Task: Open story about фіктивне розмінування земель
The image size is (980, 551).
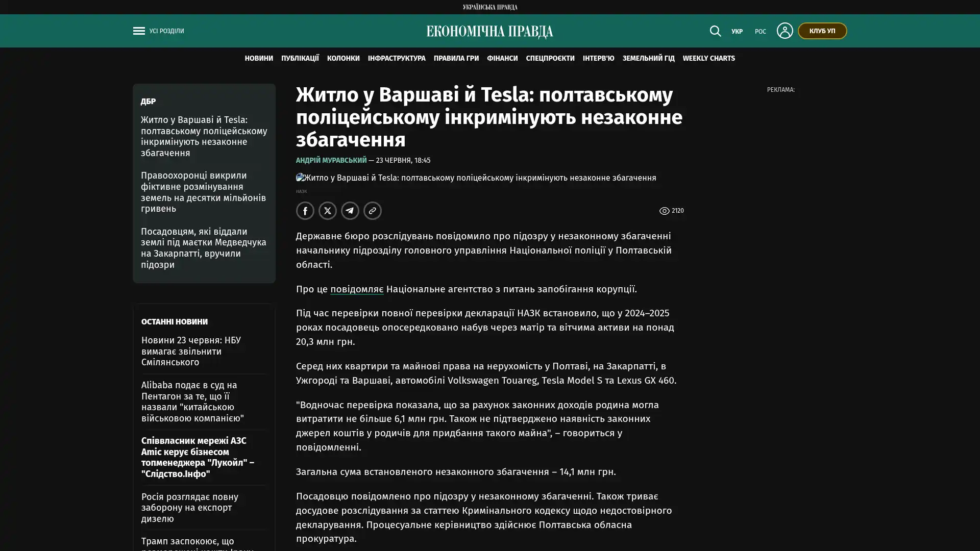Action: 204,192
